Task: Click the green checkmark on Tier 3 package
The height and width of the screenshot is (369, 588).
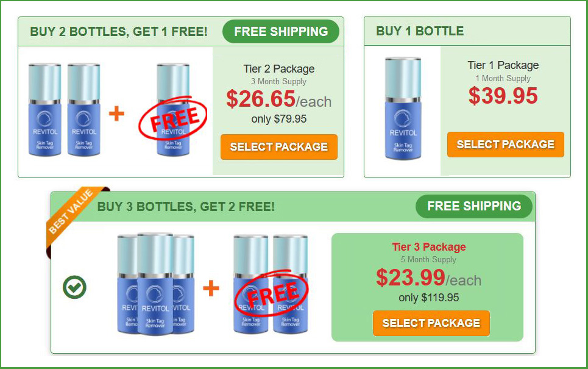Action: coord(74,287)
